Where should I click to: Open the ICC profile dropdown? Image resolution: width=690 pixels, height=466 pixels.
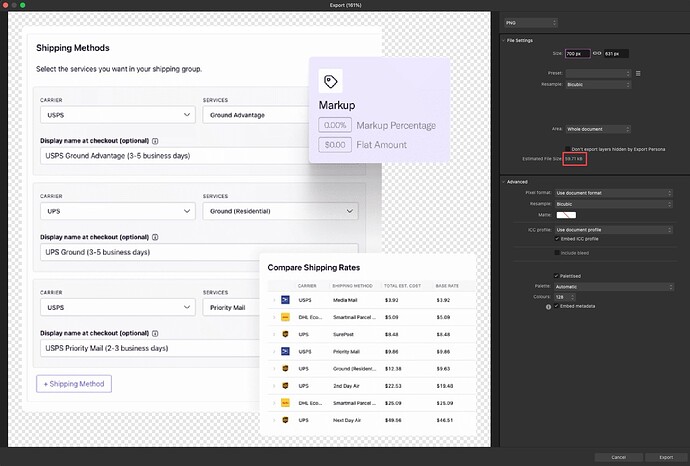pyautogui.click(x=613, y=230)
